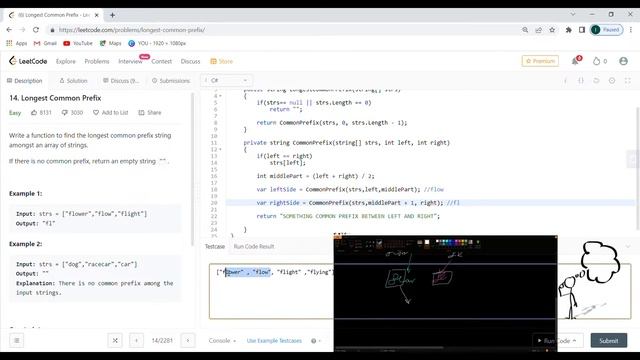
Task: Open Discuss in the top navigation
Action: [190, 61]
